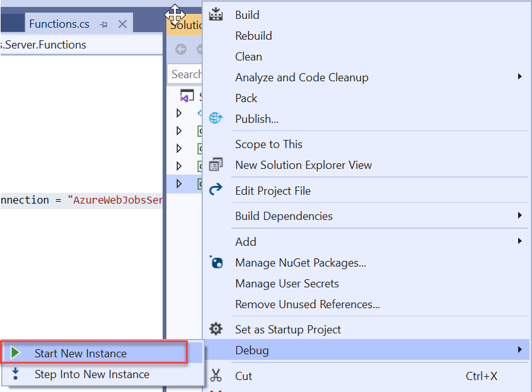Expand the highlighted project in Solution Explorer
The width and height of the screenshot is (532, 392).
pos(178,183)
